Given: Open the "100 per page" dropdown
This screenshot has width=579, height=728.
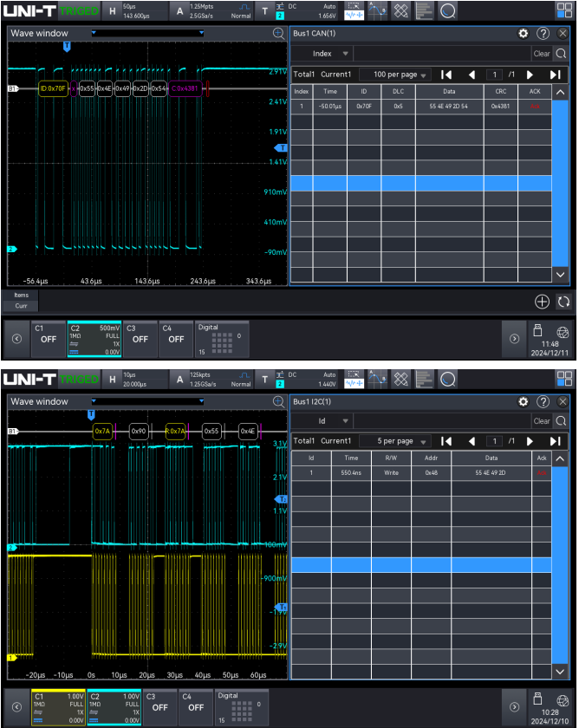Looking at the screenshot, I should (x=395, y=75).
